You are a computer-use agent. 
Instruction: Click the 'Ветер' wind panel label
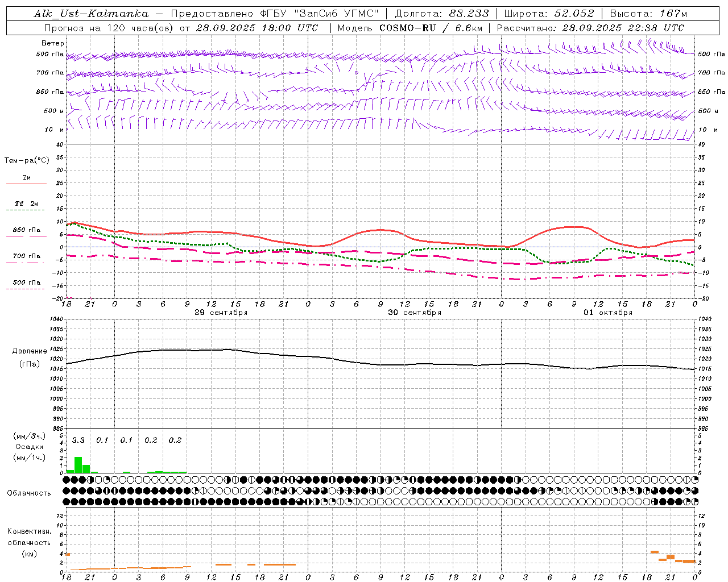pos(53,43)
